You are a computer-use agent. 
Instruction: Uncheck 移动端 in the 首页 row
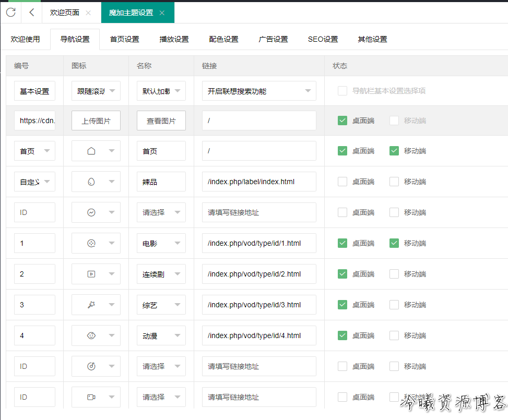tap(394, 151)
